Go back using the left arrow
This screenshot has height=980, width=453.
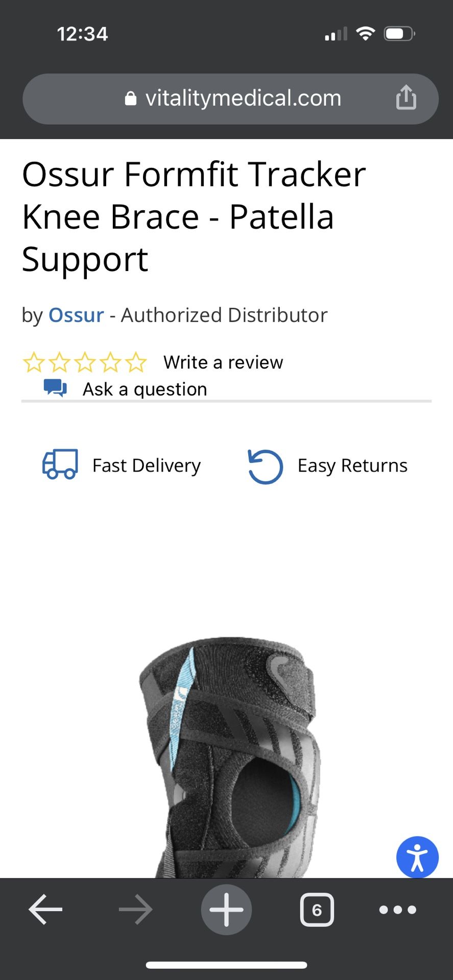click(45, 909)
